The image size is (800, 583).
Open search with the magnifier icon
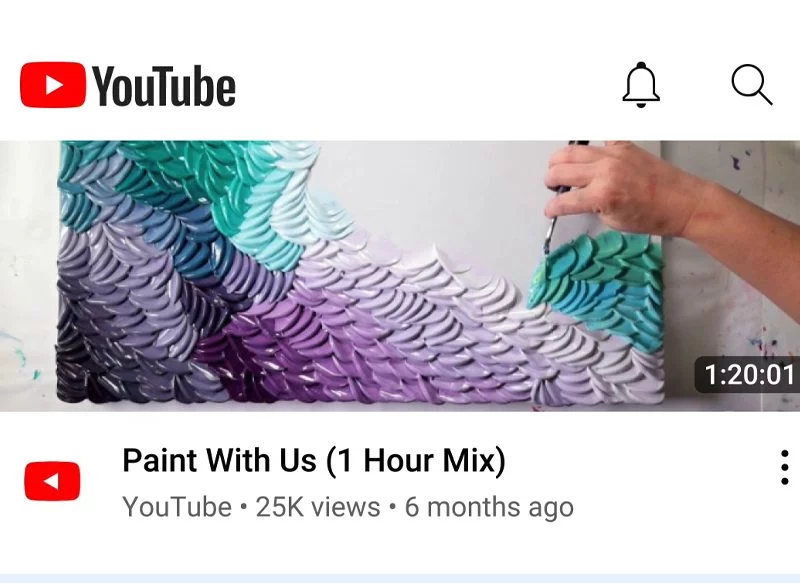pyautogui.click(x=752, y=85)
